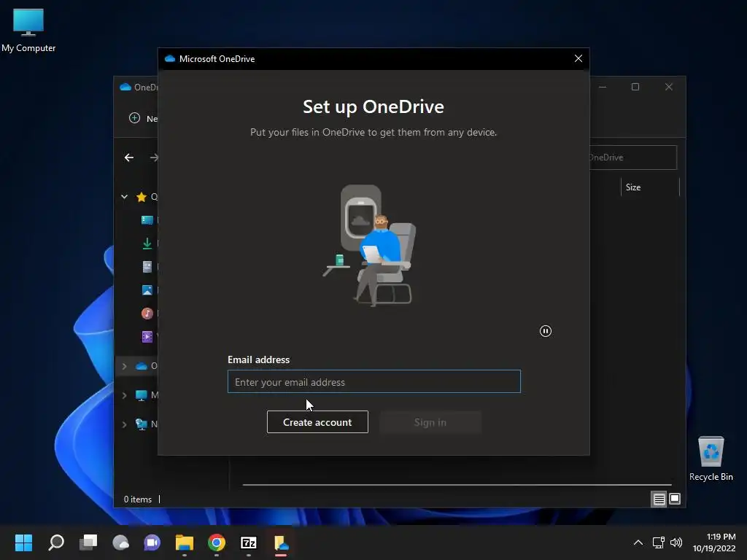Select the My Computer navigation pane icon
Viewport: 747px width, 560px height.
click(142, 395)
